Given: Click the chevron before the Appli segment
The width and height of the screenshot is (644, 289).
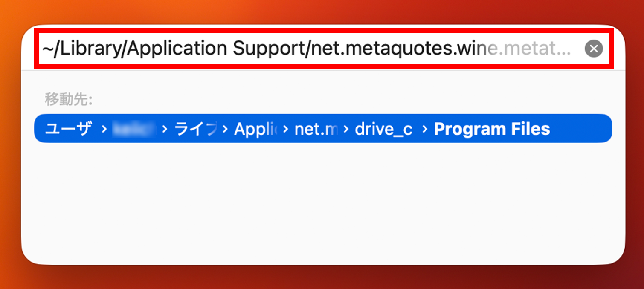Looking at the screenshot, I should (x=225, y=129).
